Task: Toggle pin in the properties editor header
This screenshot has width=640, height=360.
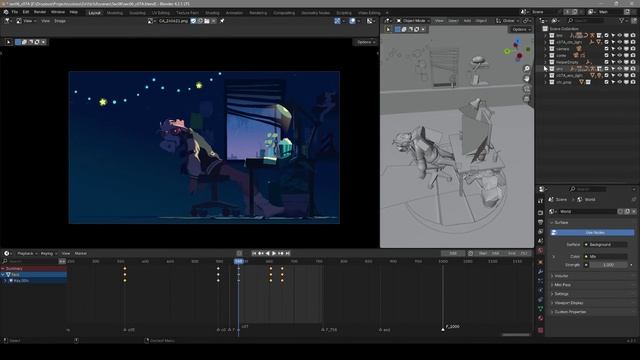Action: pos(634,200)
